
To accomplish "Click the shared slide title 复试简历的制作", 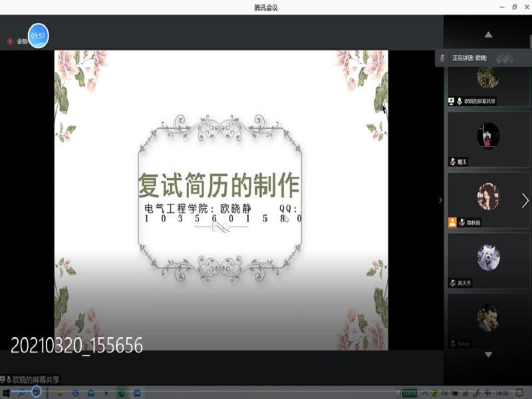I will [x=219, y=186].
